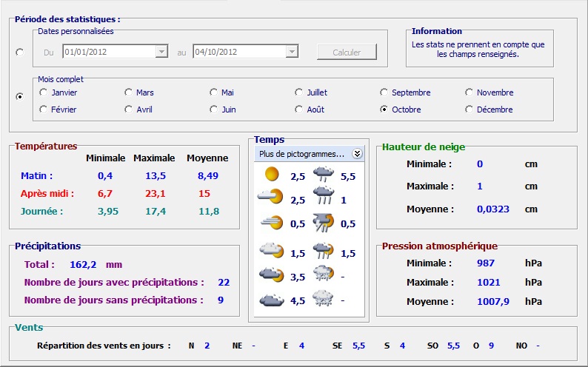Click morning minimum temperature 0,4
This screenshot has width=588, height=367.
[105, 175]
